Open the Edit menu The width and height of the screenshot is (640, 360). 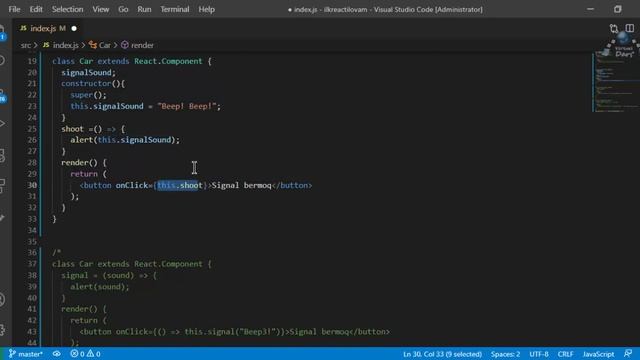click(36, 9)
